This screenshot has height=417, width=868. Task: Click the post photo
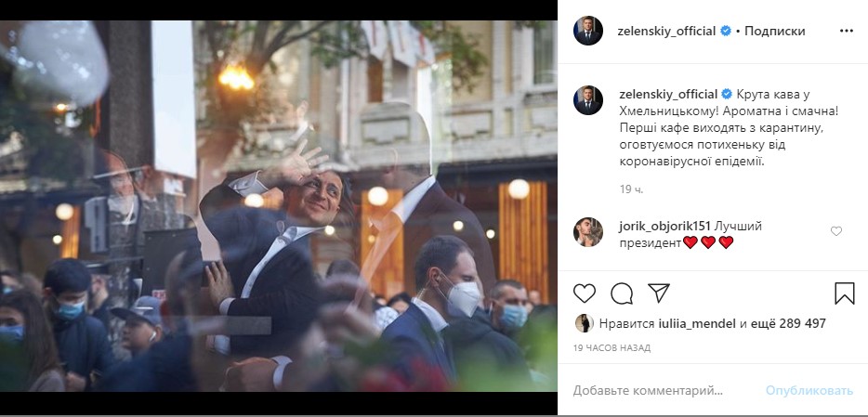[x=279, y=206]
